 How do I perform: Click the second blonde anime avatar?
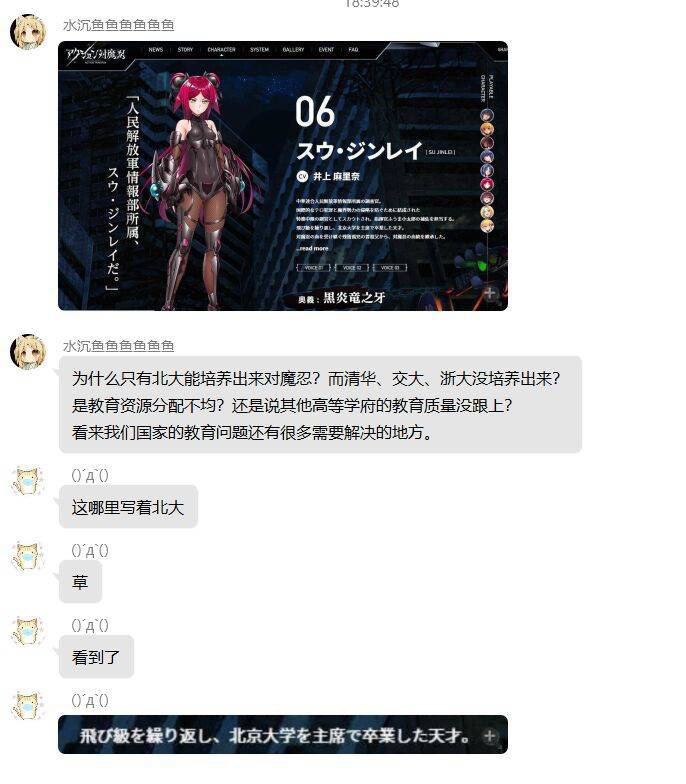click(28, 352)
